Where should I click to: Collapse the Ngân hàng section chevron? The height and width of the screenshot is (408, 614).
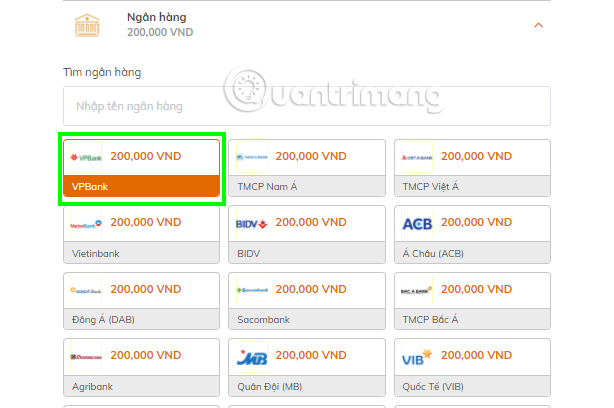(x=538, y=25)
